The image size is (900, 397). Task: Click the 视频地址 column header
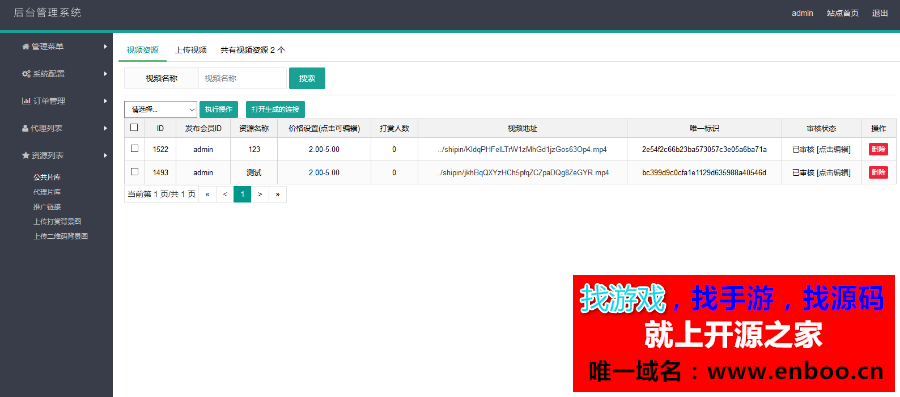coord(522,128)
